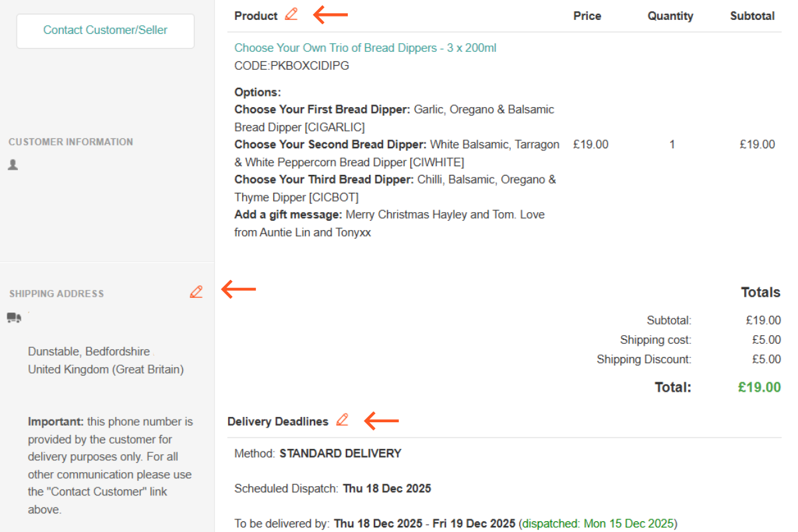Click the customer person icon
Screen dimensions: 798x532
coord(13,164)
